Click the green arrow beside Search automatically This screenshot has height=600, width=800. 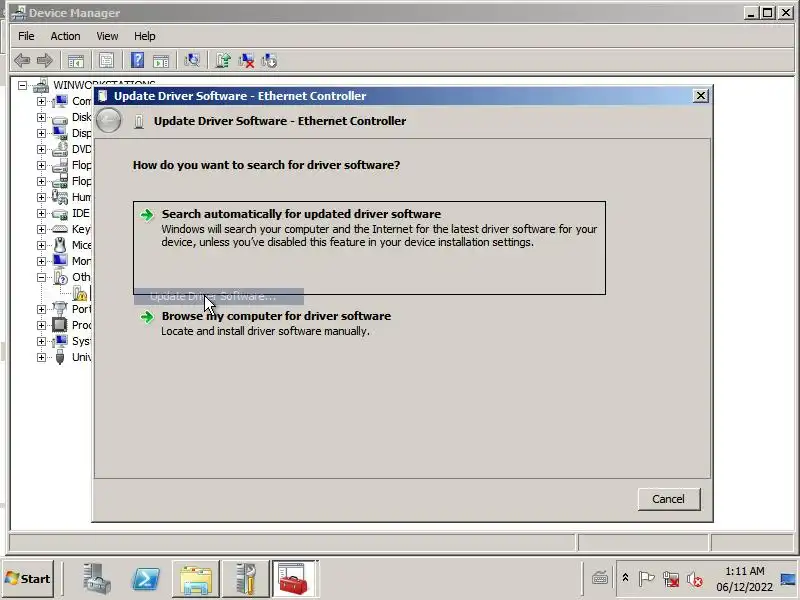147,215
